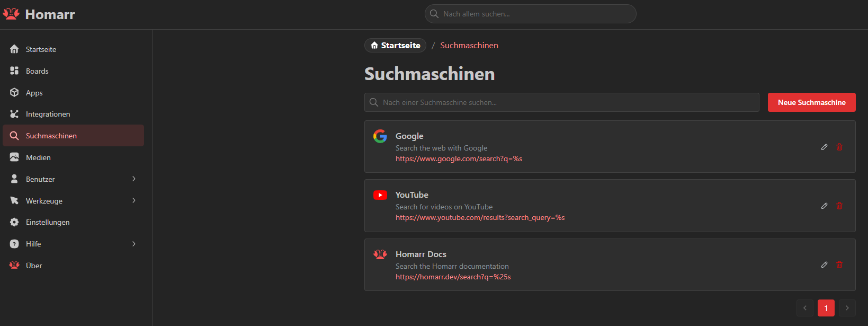The image size is (868, 326).
Task: Open Boards from the sidebar
Action: (37, 71)
